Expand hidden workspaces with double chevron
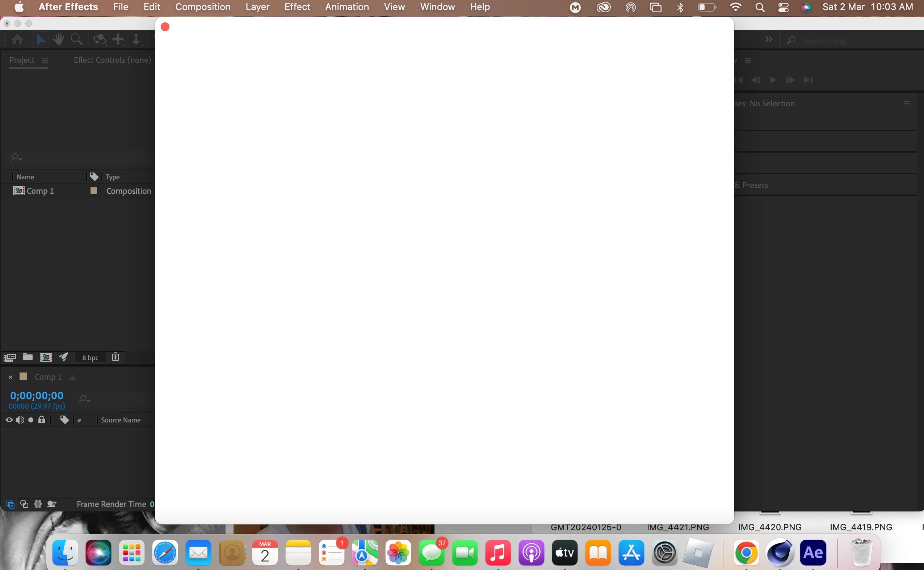The image size is (924, 570). point(769,39)
